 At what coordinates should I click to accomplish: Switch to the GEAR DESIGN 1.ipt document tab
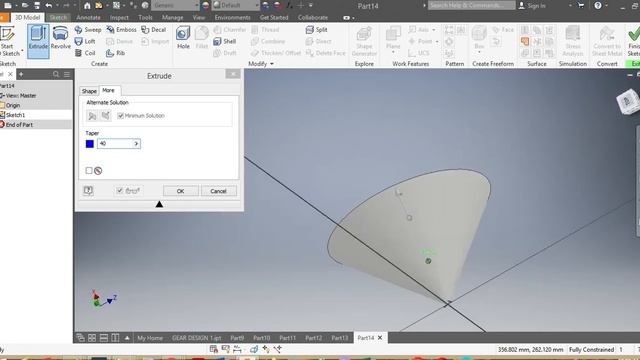[x=196, y=338]
